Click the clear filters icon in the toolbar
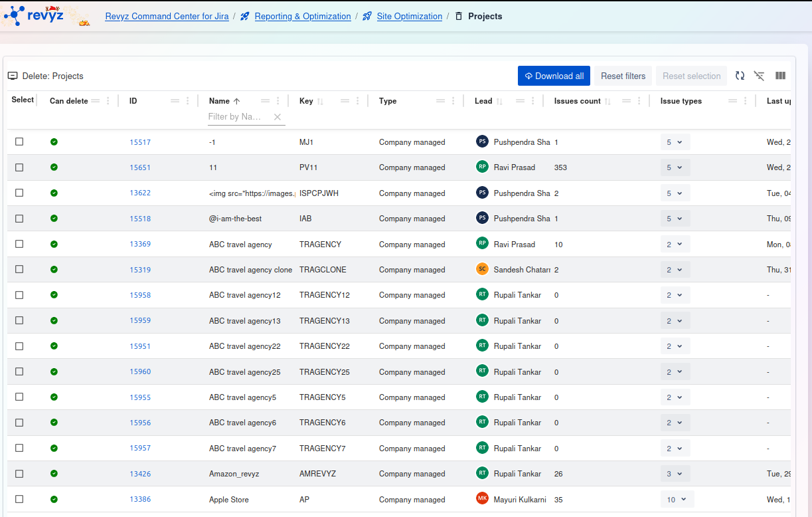This screenshot has width=812, height=517. coord(760,76)
